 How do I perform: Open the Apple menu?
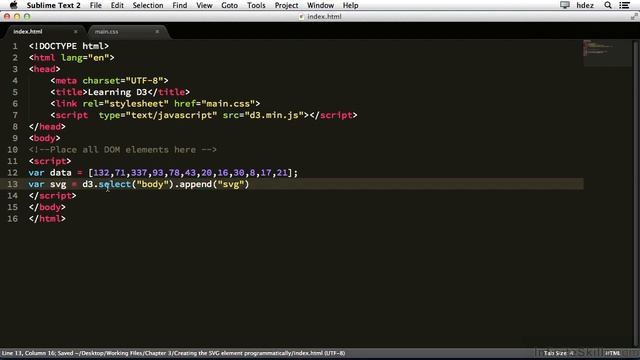[13, 5]
